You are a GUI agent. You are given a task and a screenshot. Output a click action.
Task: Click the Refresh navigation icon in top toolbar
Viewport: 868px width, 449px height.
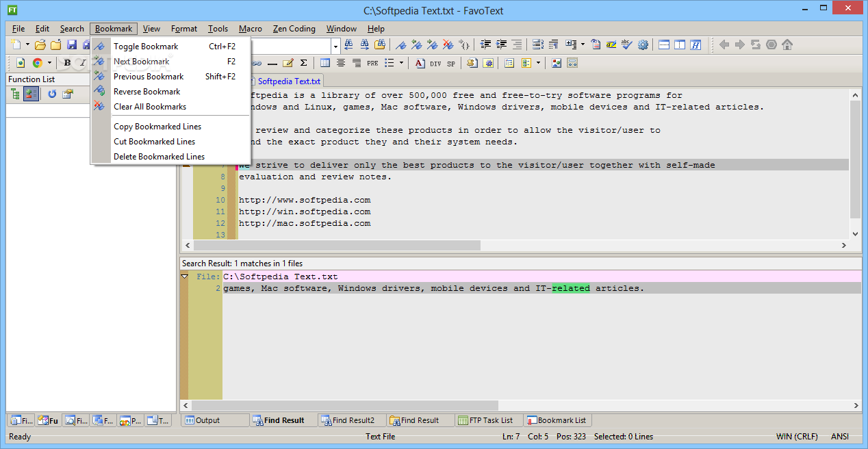point(756,44)
